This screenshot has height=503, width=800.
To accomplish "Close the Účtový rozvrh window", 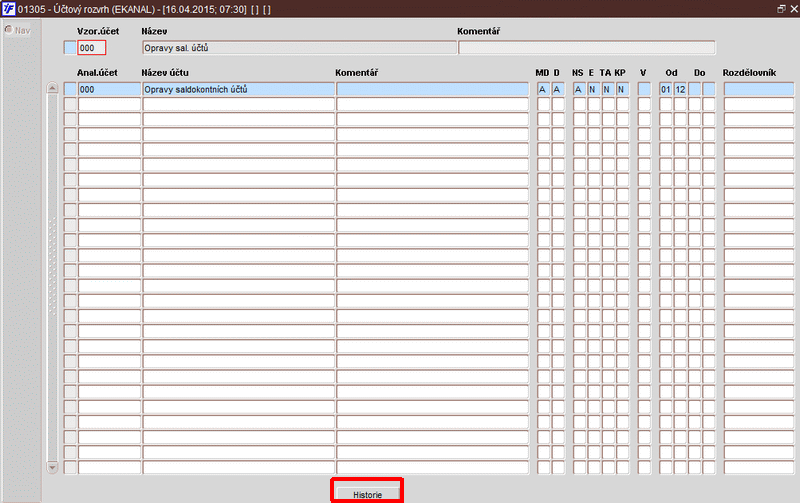I will [794, 9].
